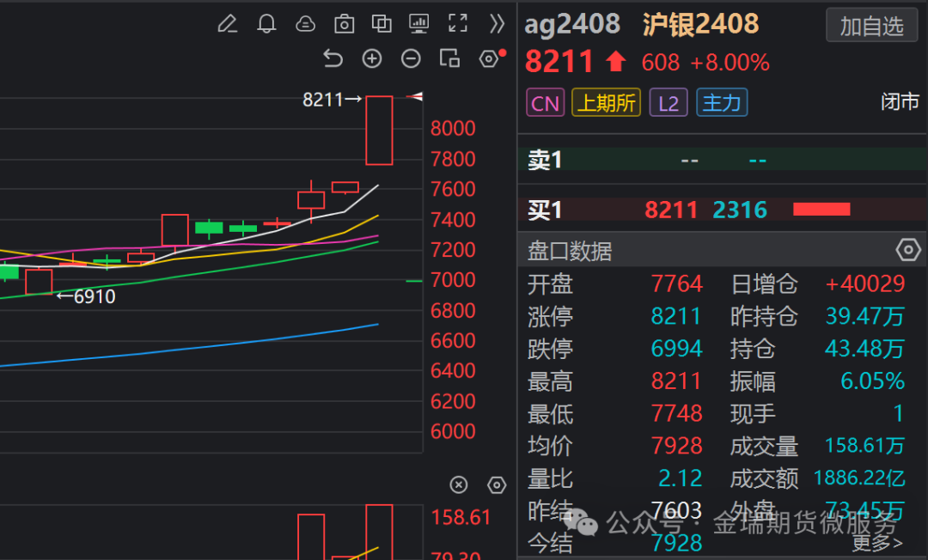Open chart settings hexagon with red dot

click(x=491, y=58)
